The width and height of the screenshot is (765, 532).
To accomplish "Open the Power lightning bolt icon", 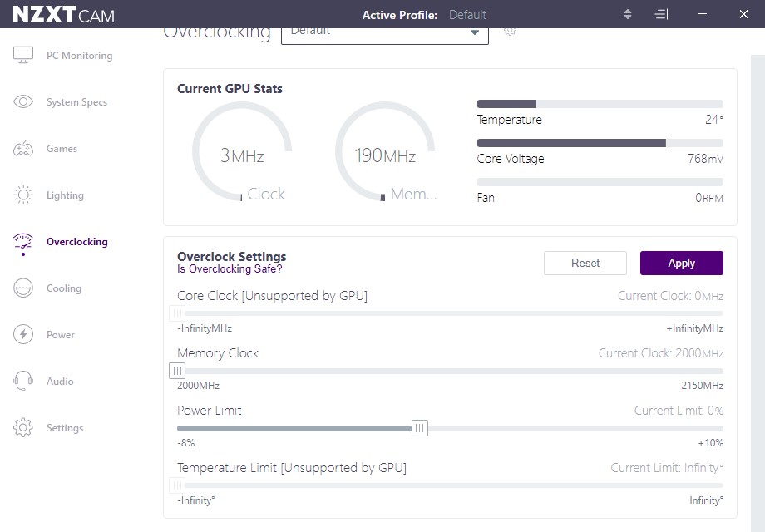I will coord(23,334).
